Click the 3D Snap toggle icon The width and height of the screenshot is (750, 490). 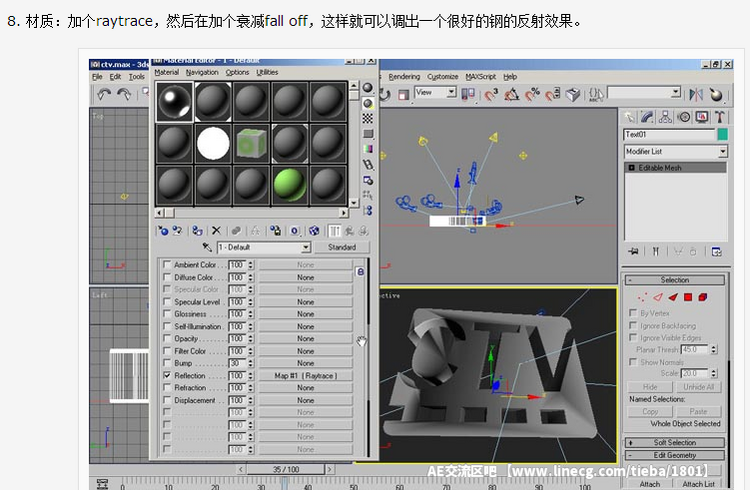pos(491,94)
